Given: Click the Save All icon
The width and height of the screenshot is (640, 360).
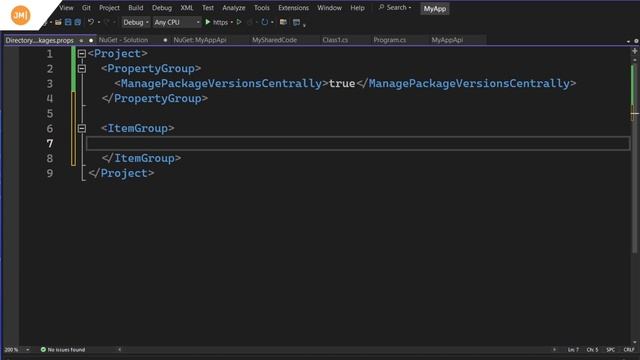Looking at the screenshot, I should pos(78,22).
